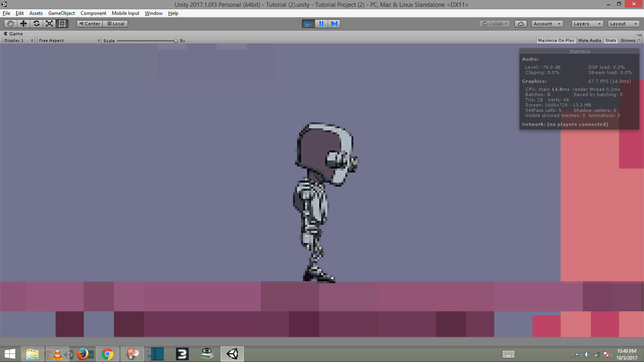Image resolution: width=644 pixels, height=362 pixels.
Task: Open the Layout dropdown
Action: coord(624,24)
